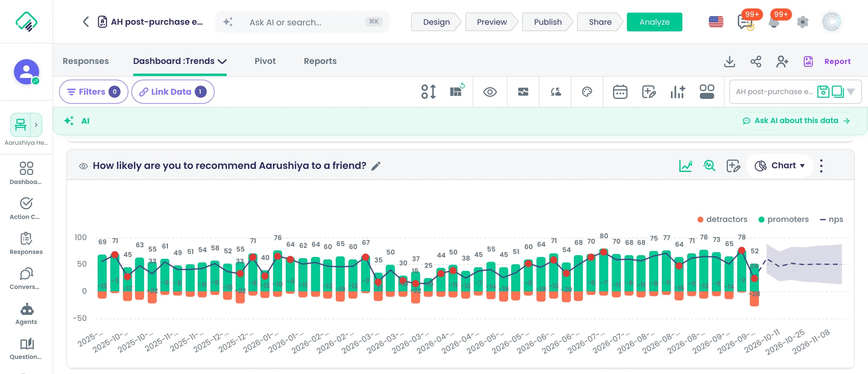The height and width of the screenshot is (374, 868).
Task: Toggle nps legend series
Action: point(831,219)
